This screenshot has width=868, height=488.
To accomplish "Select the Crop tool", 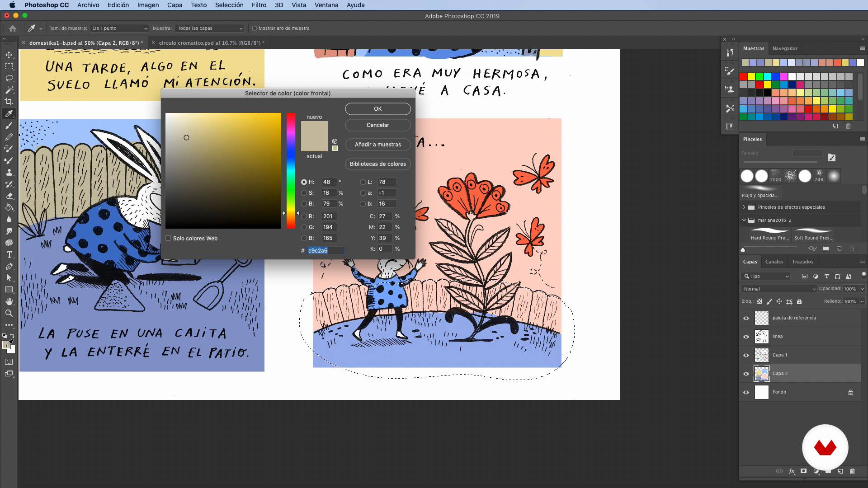I will click(9, 102).
